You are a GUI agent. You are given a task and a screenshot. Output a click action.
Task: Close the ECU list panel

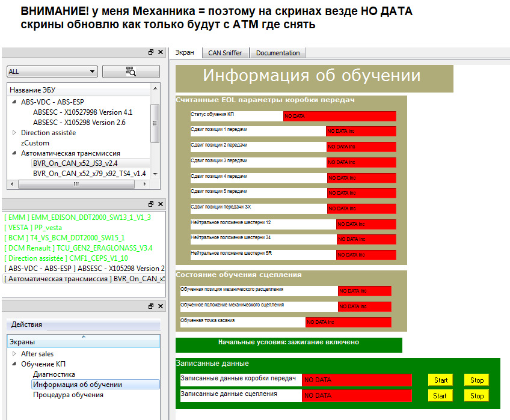tap(161, 53)
